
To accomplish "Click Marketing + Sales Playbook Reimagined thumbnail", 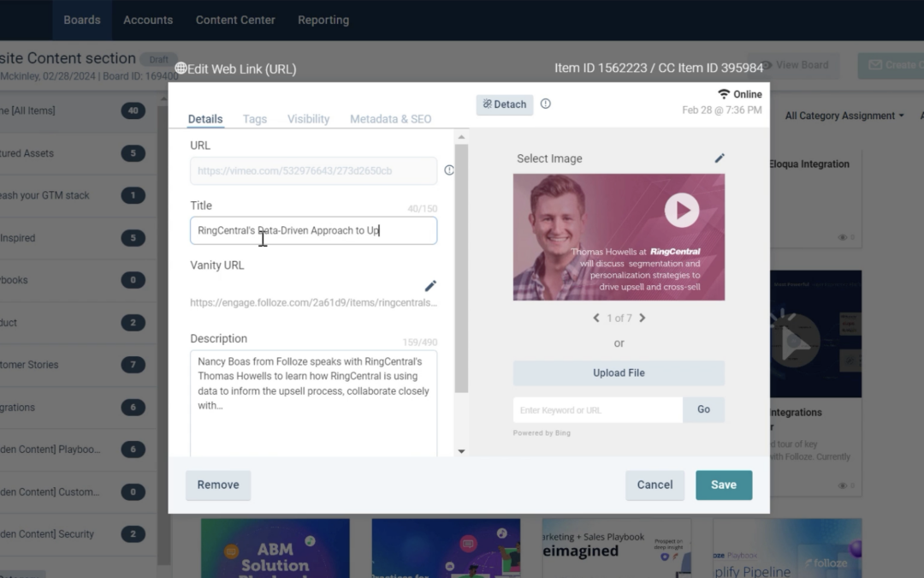I will click(x=616, y=549).
